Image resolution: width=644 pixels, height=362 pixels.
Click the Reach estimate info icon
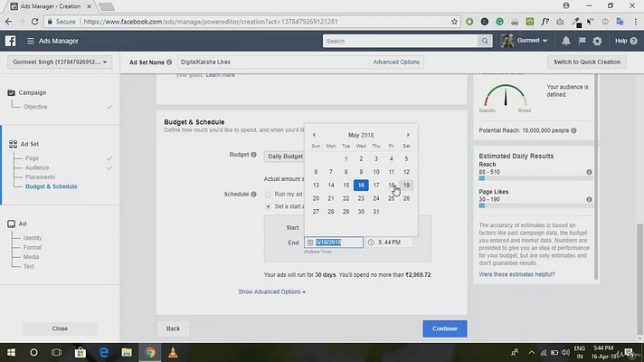pos(589,172)
